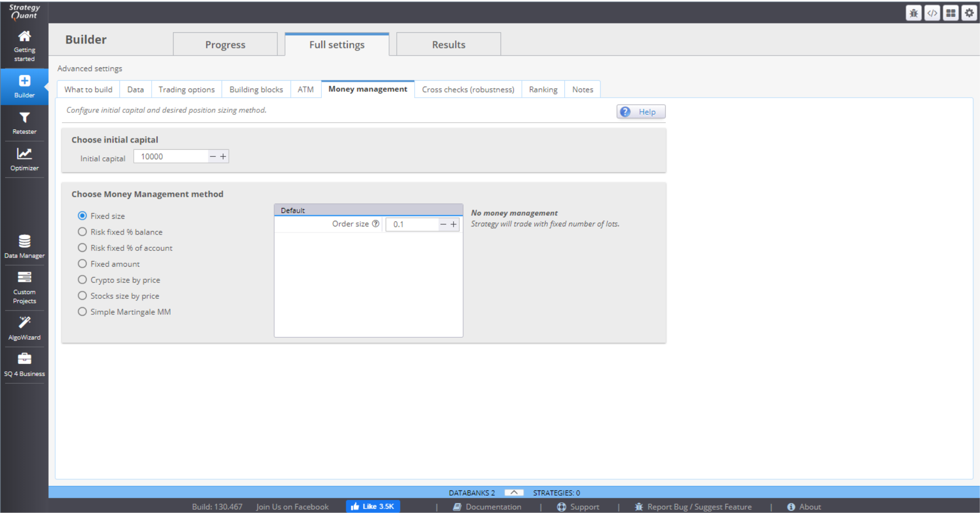Open the Support link
980x513 pixels.
578,507
